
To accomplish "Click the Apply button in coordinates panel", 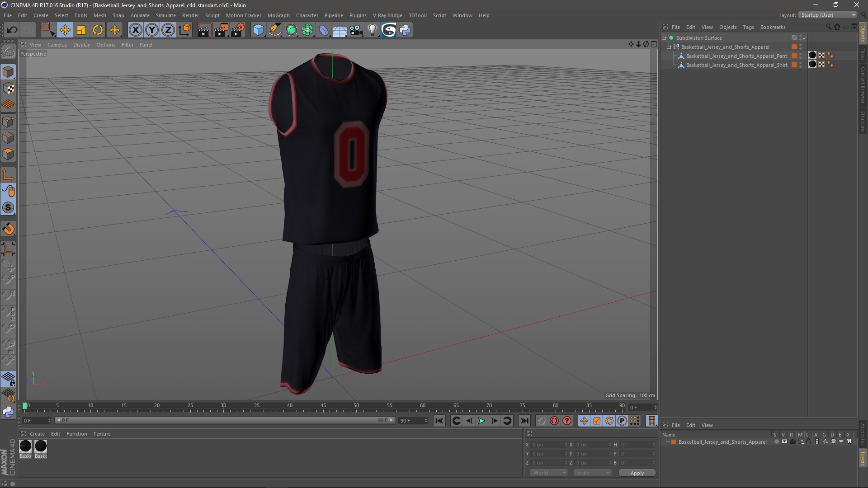I will coord(637,473).
